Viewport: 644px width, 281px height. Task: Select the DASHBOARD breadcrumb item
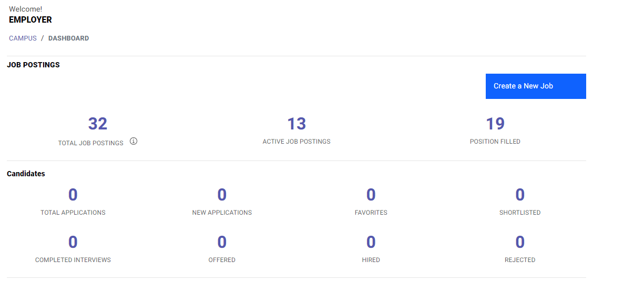click(x=68, y=38)
